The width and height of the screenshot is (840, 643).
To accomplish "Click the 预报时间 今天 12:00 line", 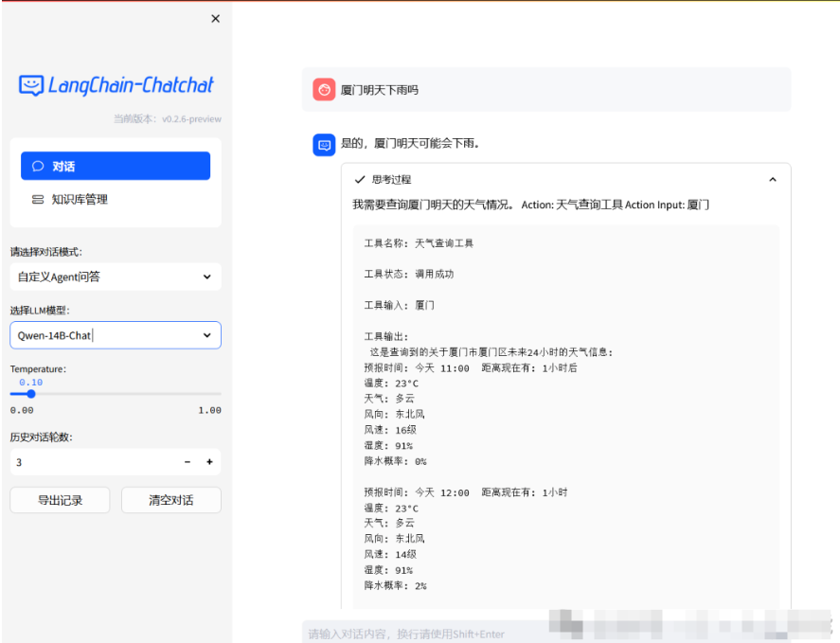I will click(466, 492).
